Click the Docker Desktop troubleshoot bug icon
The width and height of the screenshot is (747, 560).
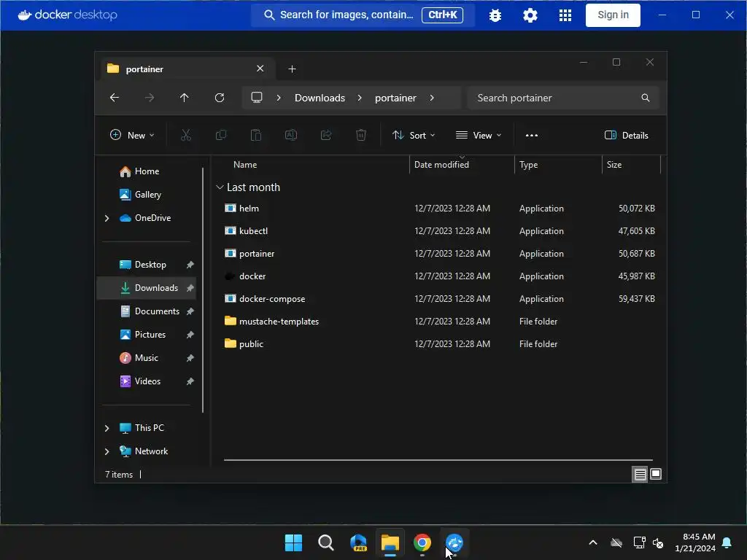point(495,15)
